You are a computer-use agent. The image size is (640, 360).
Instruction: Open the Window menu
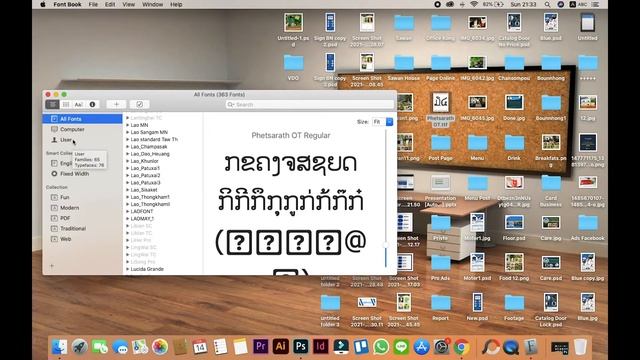(x=153, y=4)
